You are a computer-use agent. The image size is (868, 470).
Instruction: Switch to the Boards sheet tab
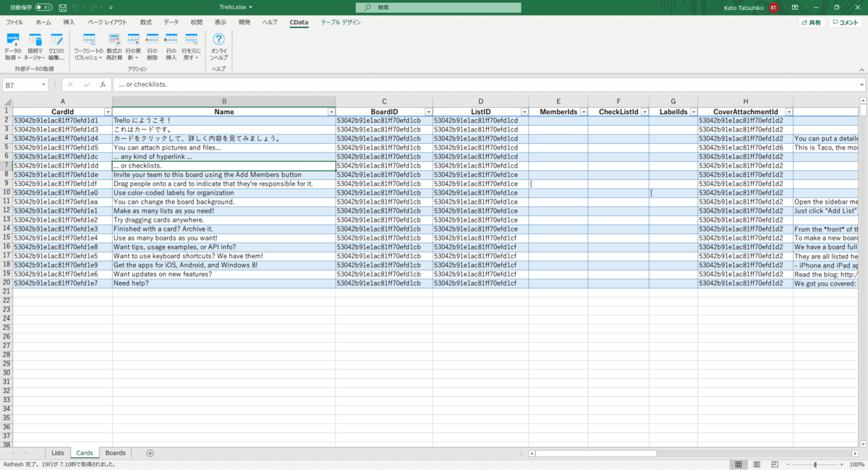tap(115, 453)
